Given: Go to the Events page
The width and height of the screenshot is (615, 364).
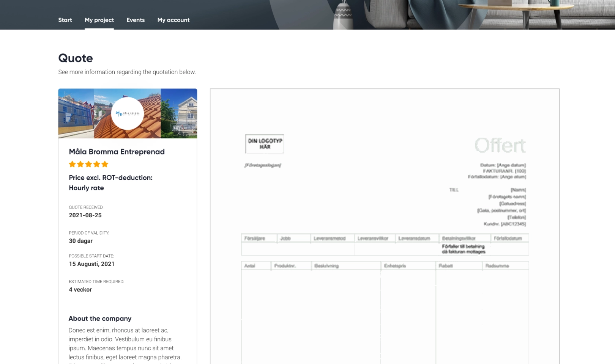Looking at the screenshot, I should [136, 20].
